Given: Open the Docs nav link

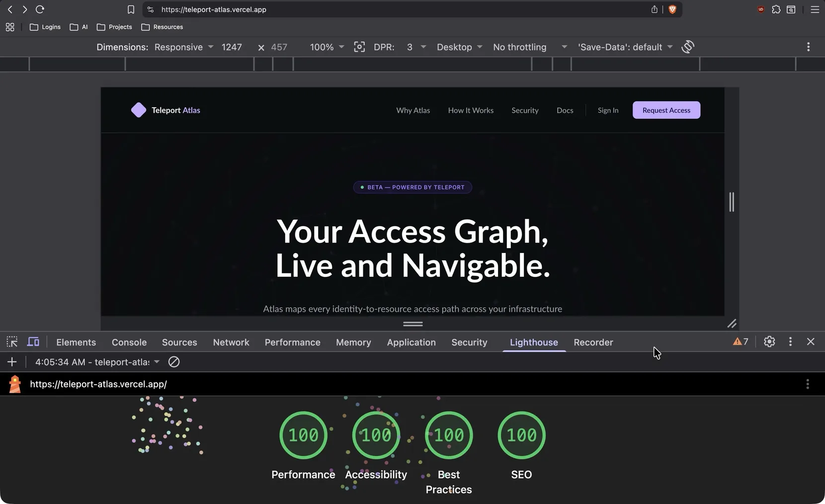Looking at the screenshot, I should (565, 110).
